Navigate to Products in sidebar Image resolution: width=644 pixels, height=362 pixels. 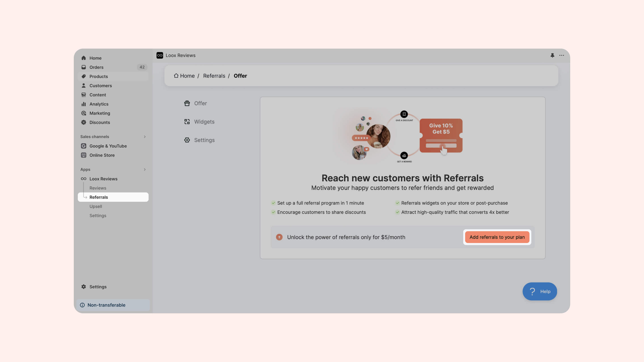[98, 76]
